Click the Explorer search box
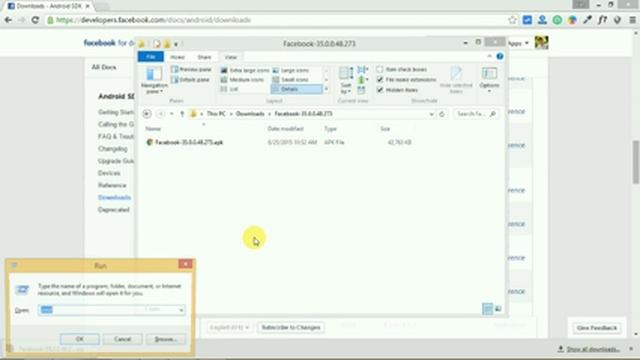This screenshot has height=360, width=640. point(475,114)
